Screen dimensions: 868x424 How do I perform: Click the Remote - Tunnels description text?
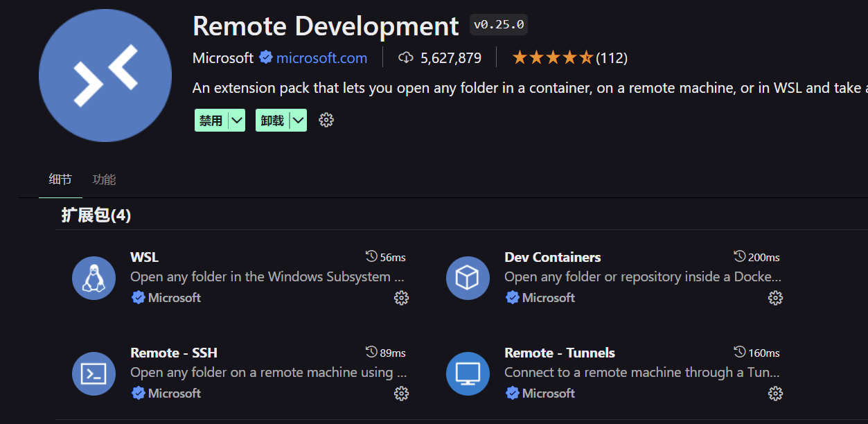tap(642, 373)
